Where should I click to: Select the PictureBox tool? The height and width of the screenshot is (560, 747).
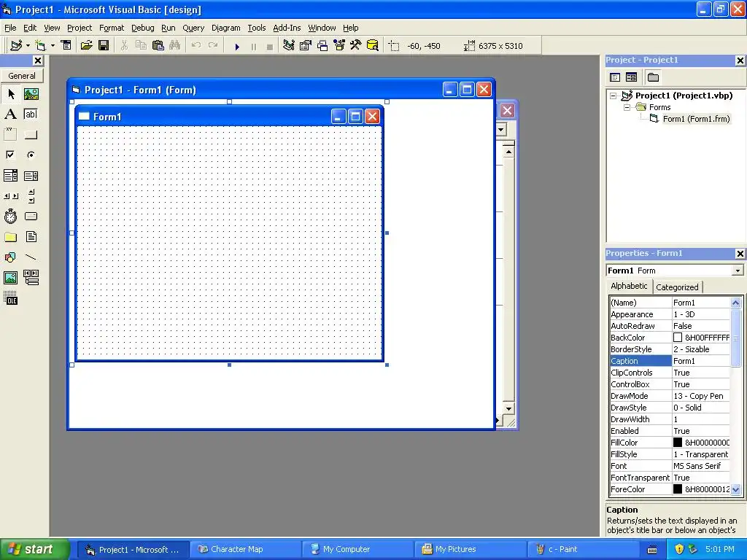(x=31, y=94)
